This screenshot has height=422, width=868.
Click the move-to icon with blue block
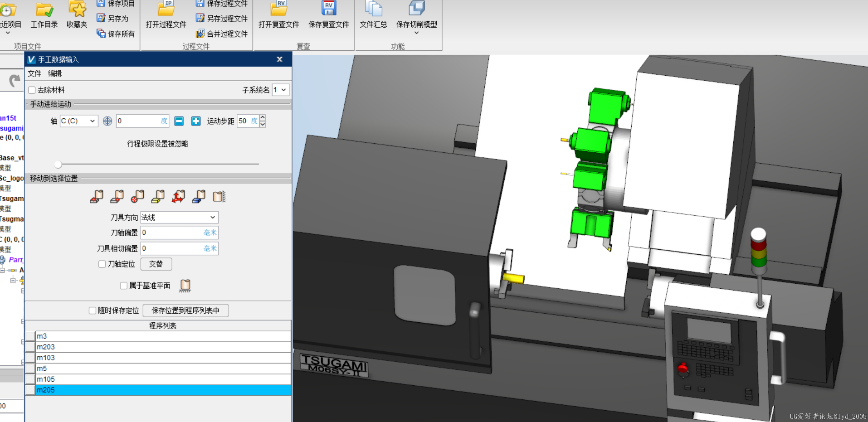[x=199, y=196]
